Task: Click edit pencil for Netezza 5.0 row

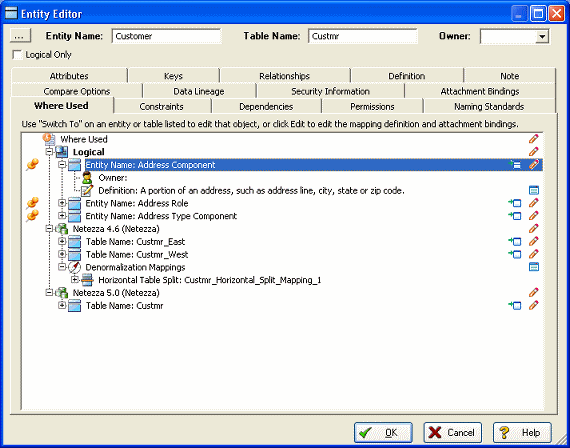Action: tap(533, 292)
